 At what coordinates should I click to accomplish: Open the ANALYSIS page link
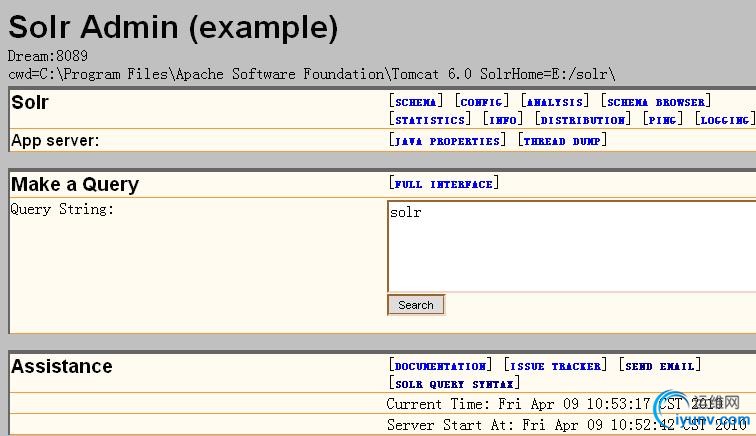554,102
